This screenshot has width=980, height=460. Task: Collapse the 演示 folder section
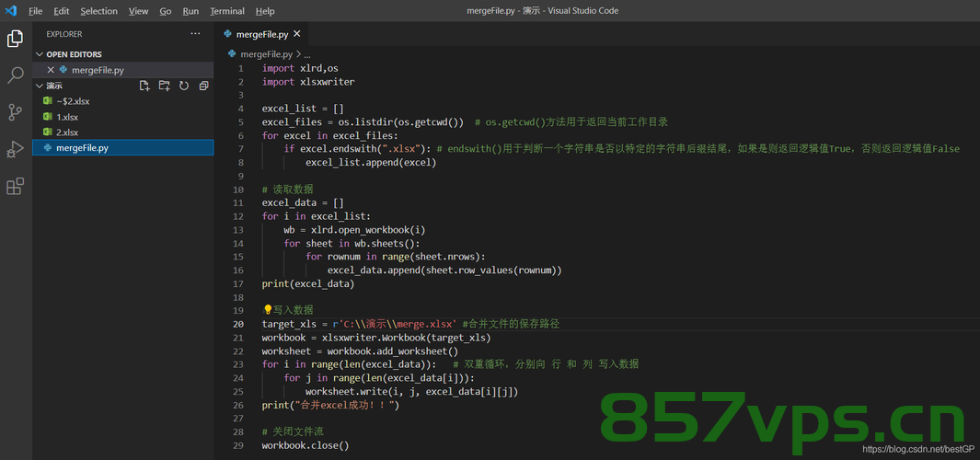[40, 86]
